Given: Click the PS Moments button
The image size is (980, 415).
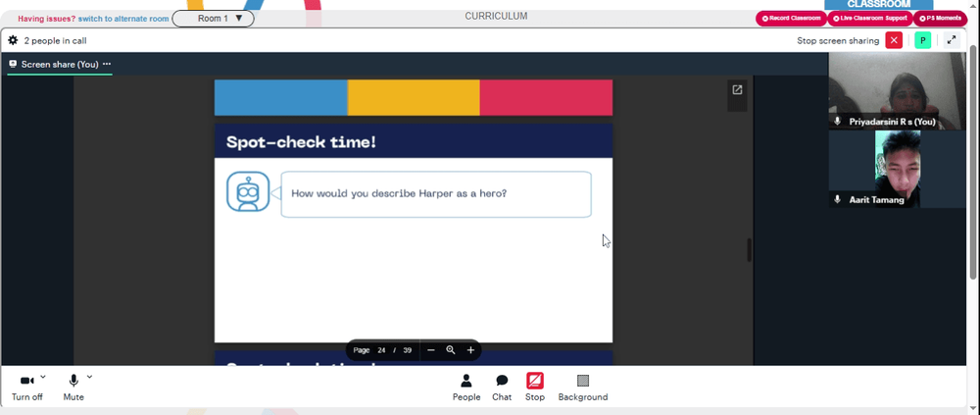Looking at the screenshot, I should (940, 19).
